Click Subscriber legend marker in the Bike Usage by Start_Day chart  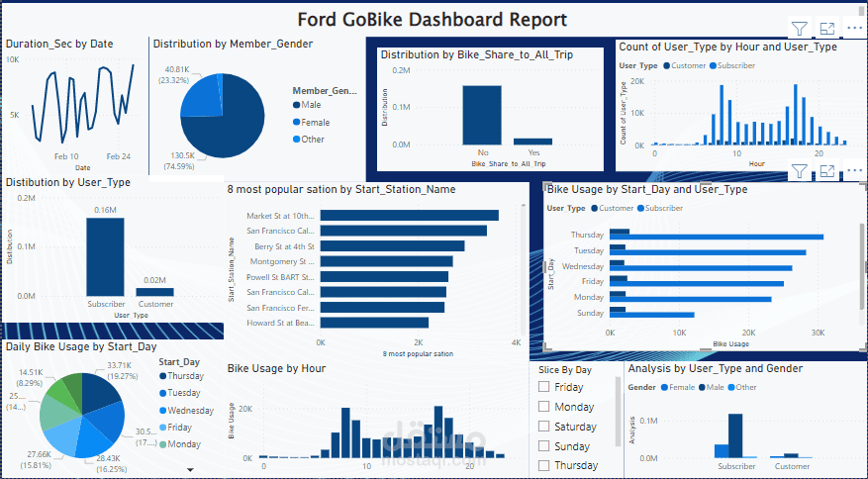641,208
